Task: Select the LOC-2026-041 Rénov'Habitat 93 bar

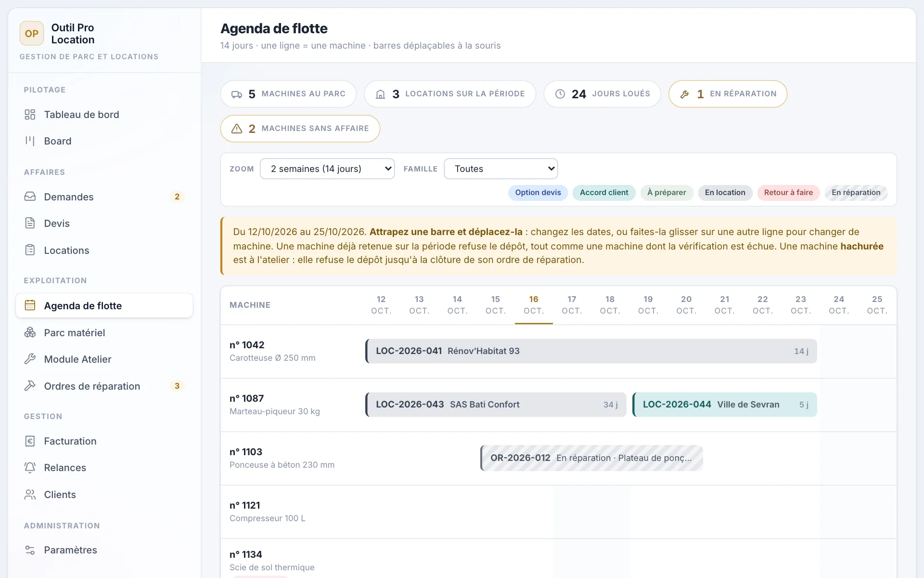Action: pos(591,351)
